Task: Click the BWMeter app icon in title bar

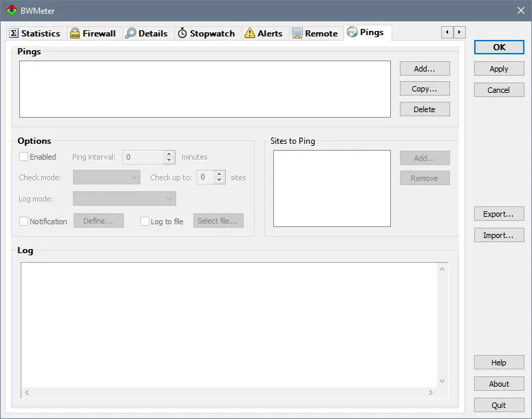Action: click(x=12, y=10)
